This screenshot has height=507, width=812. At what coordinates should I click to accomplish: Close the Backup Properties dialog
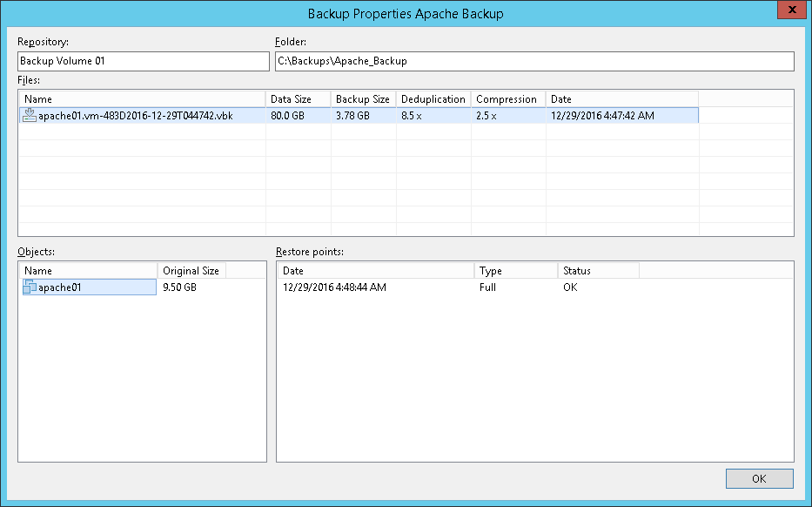point(789,11)
